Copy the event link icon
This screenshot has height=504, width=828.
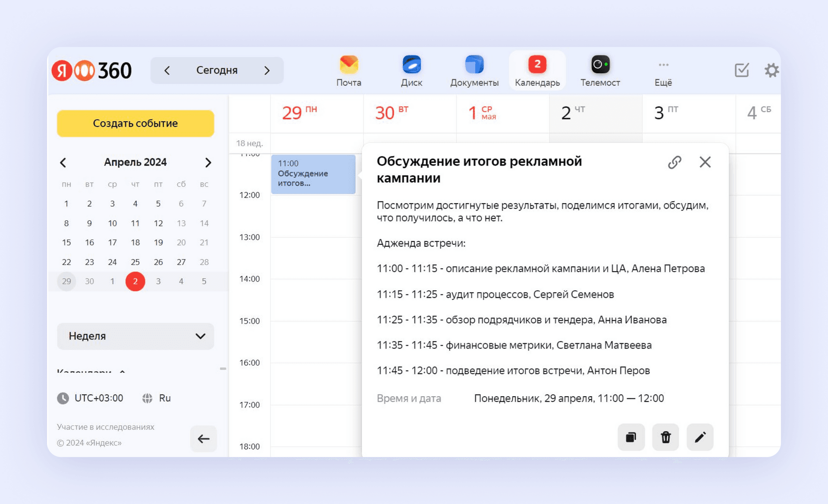tap(674, 162)
